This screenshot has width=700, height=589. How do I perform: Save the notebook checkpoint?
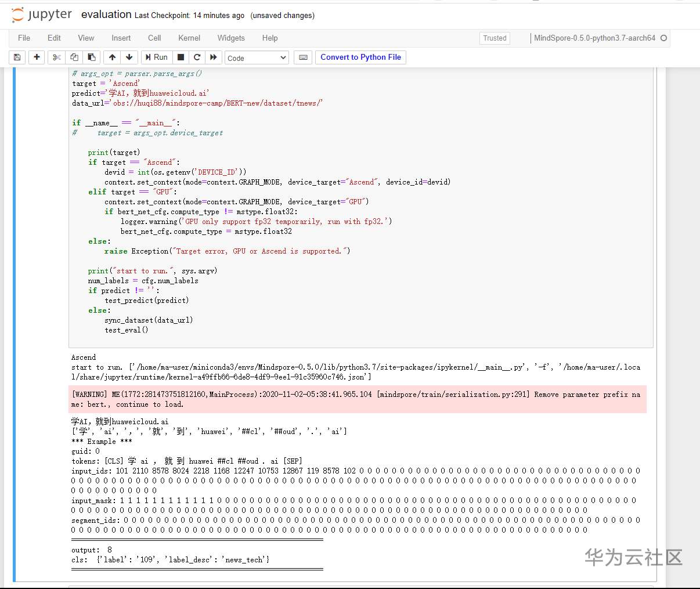pyautogui.click(x=17, y=57)
